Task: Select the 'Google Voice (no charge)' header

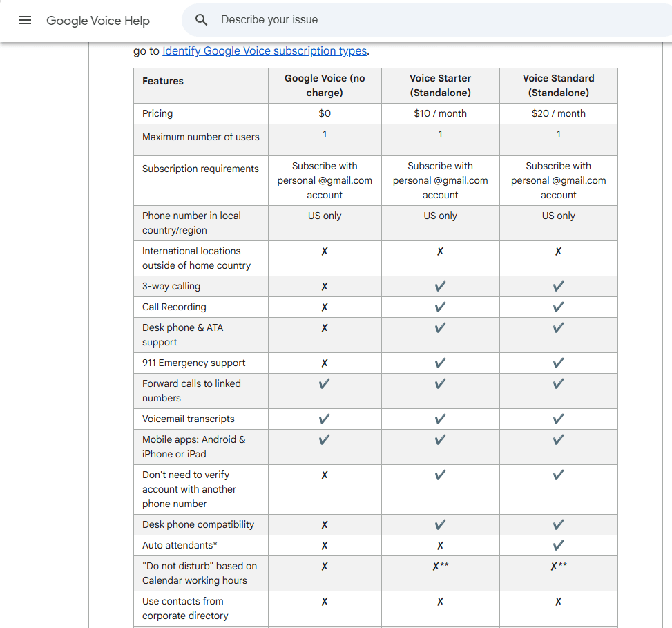Action: coord(325,85)
